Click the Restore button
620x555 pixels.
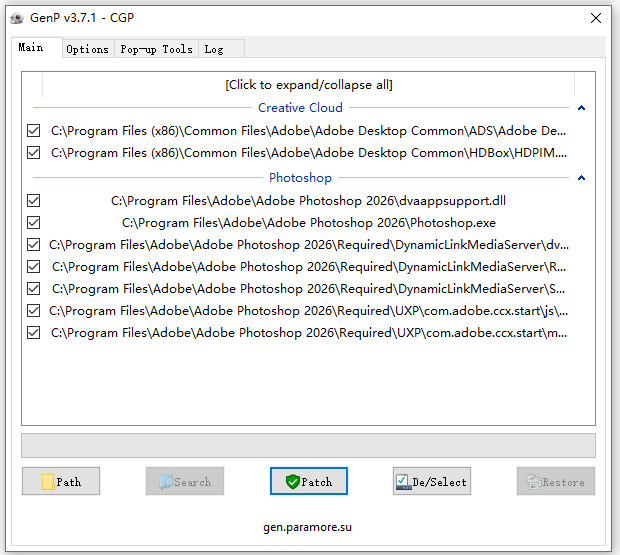tap(556, 481)
